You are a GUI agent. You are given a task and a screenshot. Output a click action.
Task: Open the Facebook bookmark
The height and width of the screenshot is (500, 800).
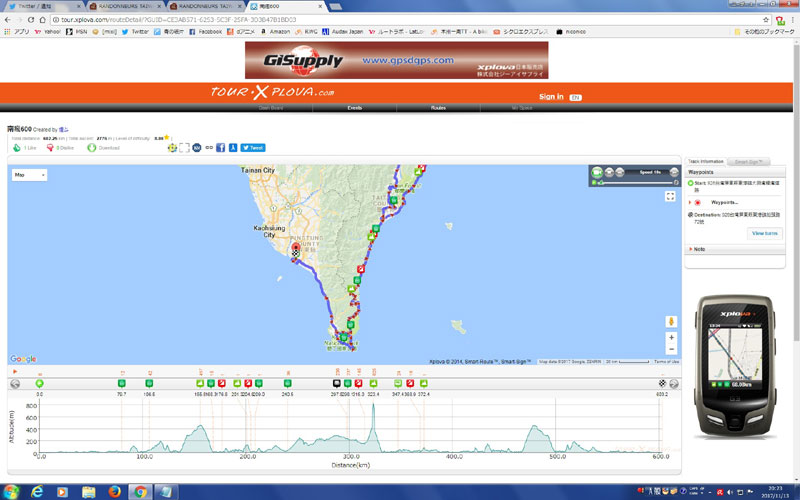tap(206, 32)
